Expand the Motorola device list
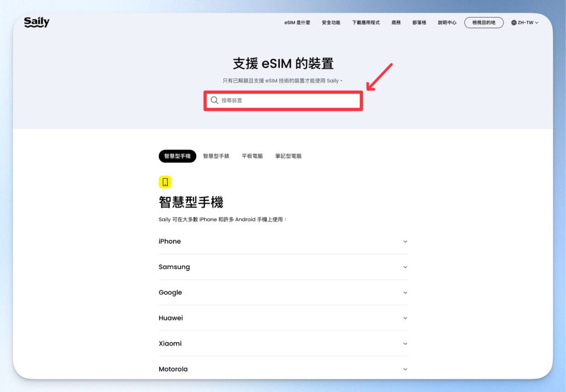The width and height of the screenshot is (566, 392). click(283, 369)
